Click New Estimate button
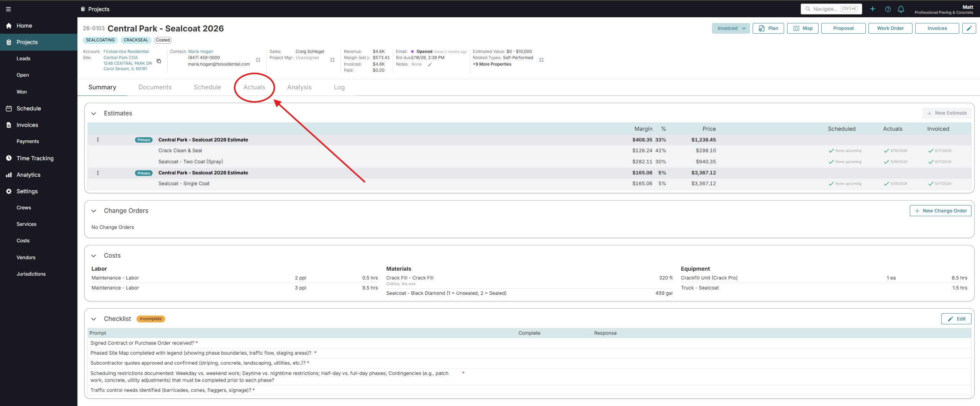980x406 pixels. coord(947,113)
